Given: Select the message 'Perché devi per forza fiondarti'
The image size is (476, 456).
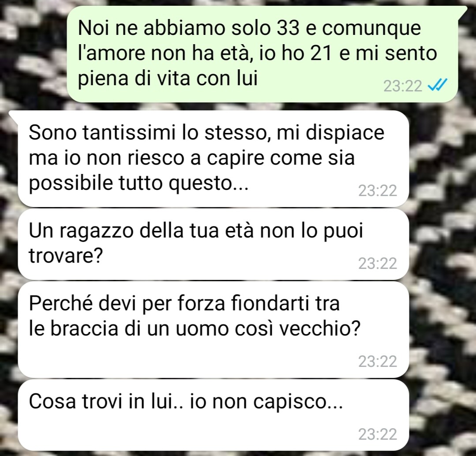Looking at the screenshot, I should (x=214, y=330).
